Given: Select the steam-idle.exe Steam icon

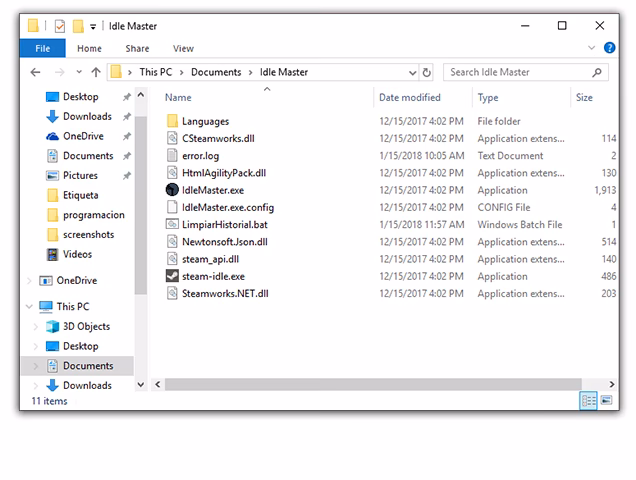Looking at the screenshot, I should (172, 276).
